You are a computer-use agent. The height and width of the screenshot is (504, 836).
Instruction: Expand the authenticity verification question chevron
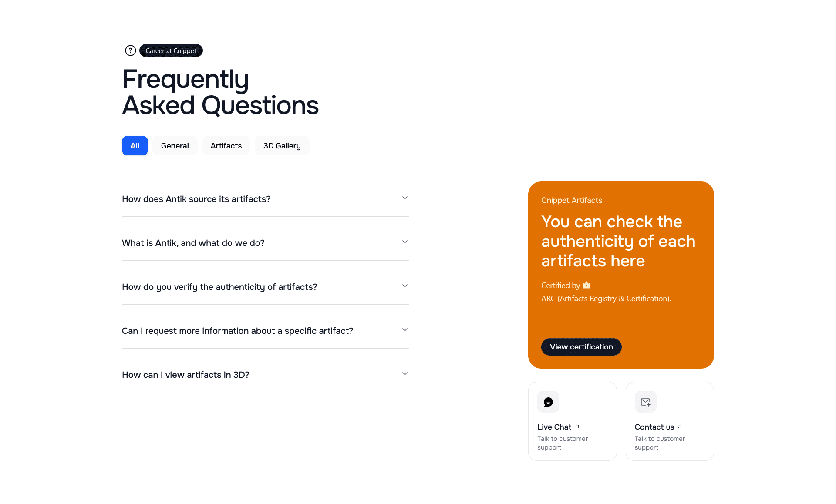point(405,286)
